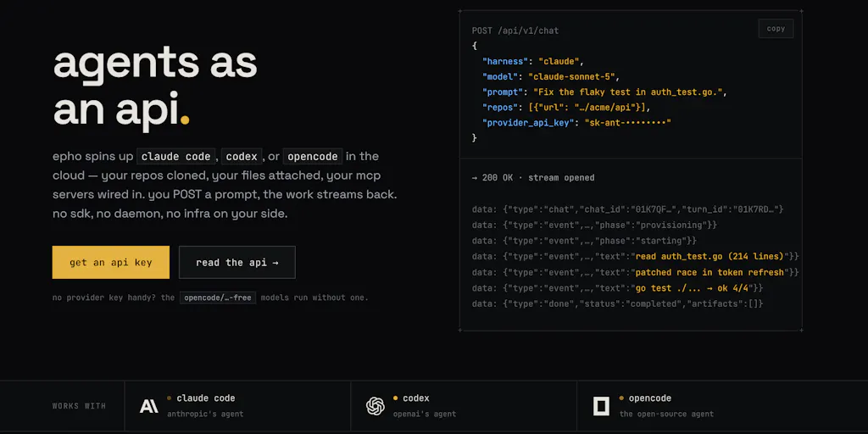Click the "repos" line with acme/api url

tap(566, 108)
